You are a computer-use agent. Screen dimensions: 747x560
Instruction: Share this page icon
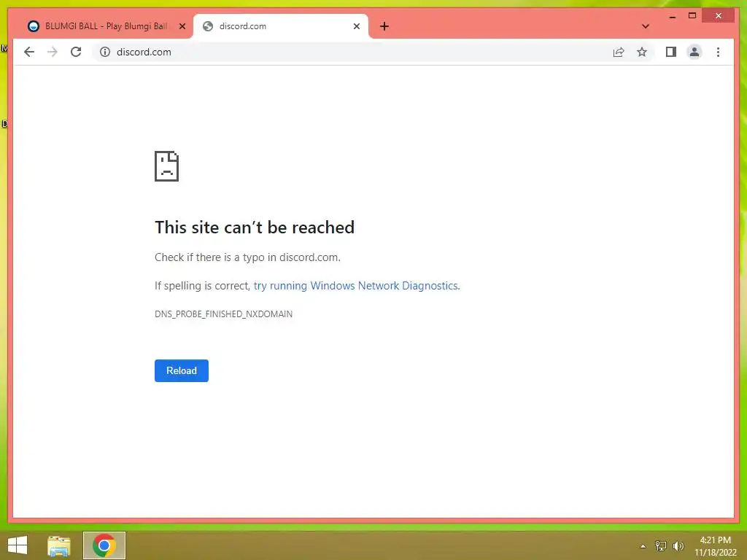coord(619,52)
